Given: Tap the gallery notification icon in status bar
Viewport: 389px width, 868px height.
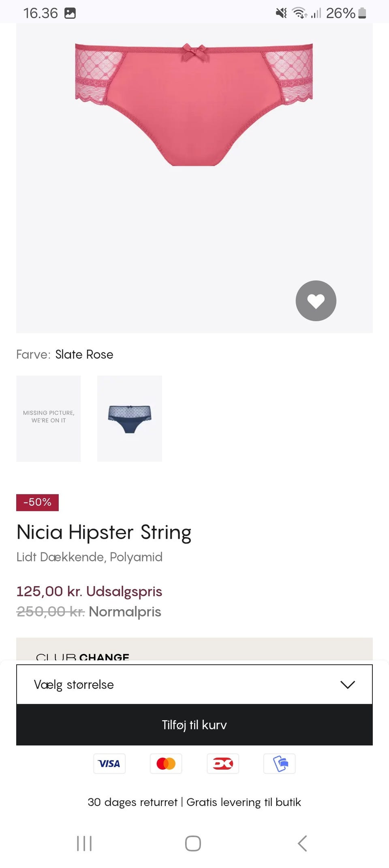Looking at the screenshot, I should (x=70, y=13).
